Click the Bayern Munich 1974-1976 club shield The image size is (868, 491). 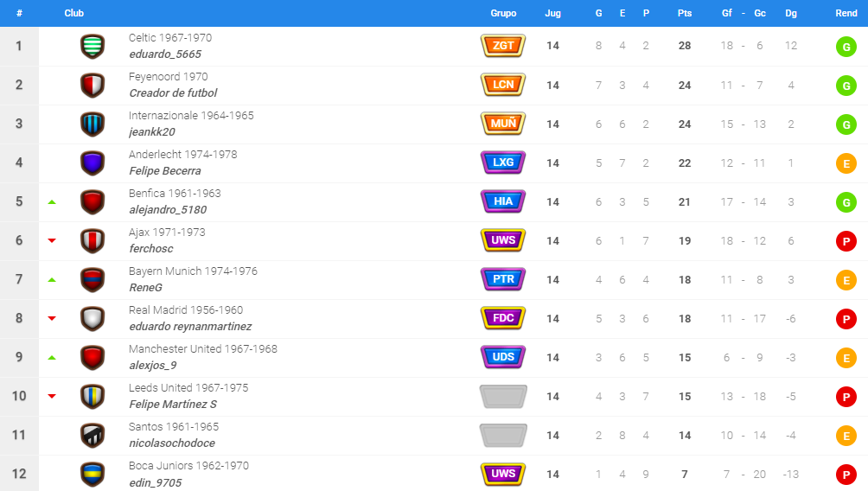[93, 279]
